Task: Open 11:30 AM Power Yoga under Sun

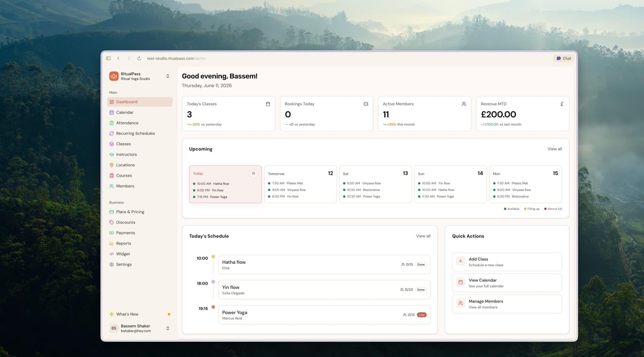Action: [436, 196]
